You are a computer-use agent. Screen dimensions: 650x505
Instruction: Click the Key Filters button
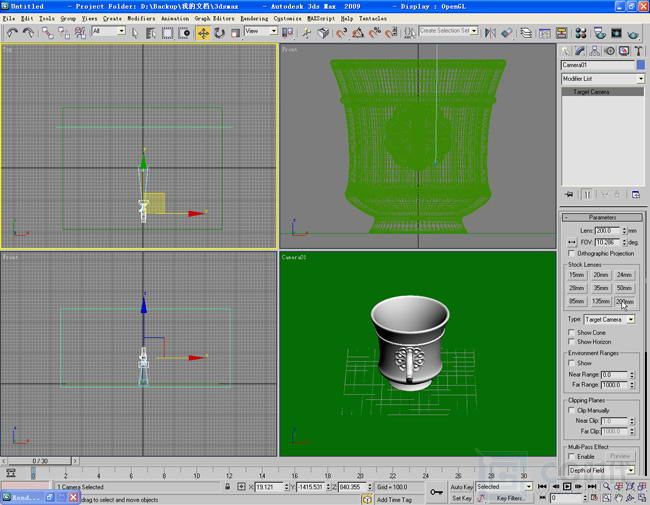(x=509, y=498)
